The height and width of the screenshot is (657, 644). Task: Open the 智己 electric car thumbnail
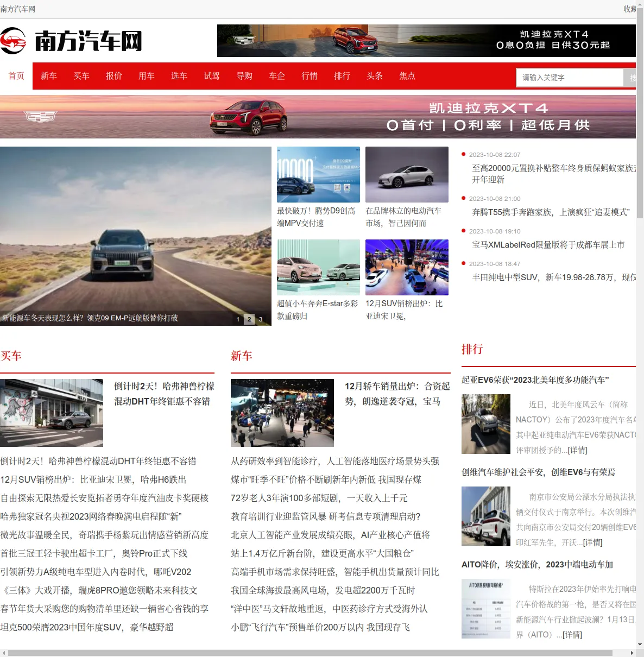pyautogui.click(x=407, y=174)
